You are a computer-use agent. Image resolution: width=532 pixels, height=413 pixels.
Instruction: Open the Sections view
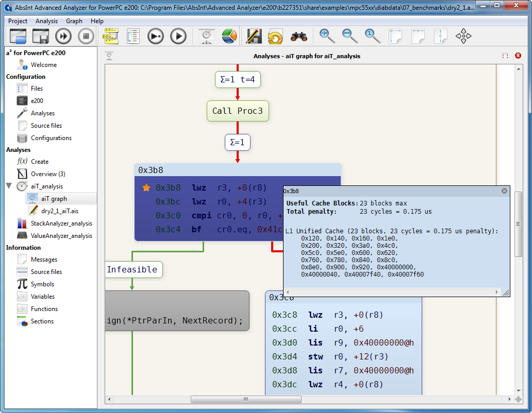[x=42, y=321]
